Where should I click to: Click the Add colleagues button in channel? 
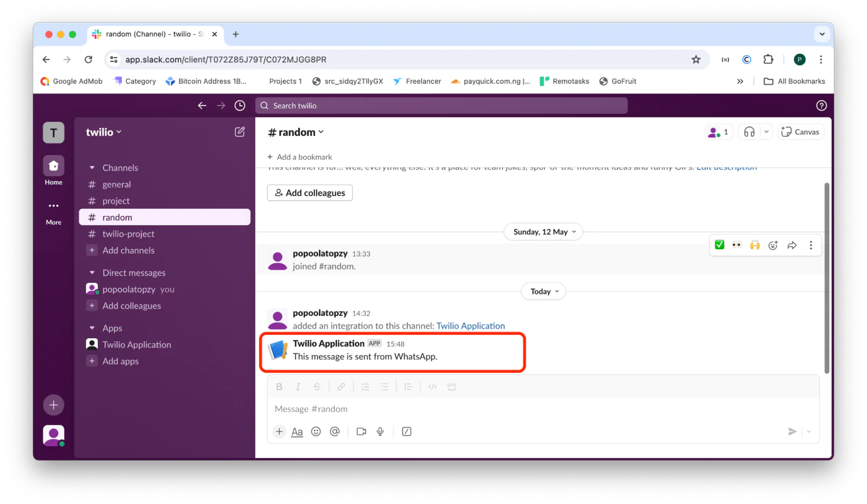point(309,193)
